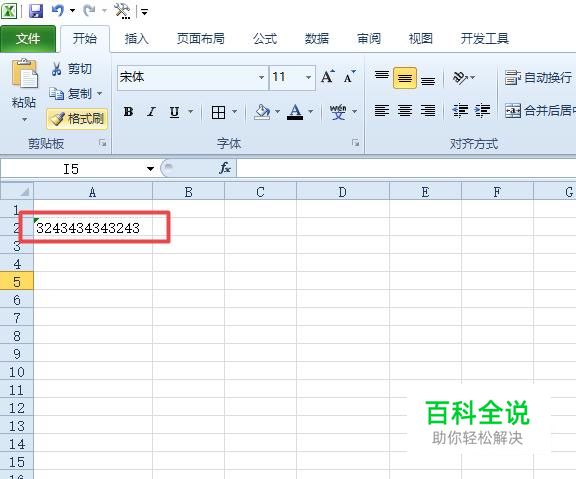Click the Excel application icon

click(x=9, y=11)
